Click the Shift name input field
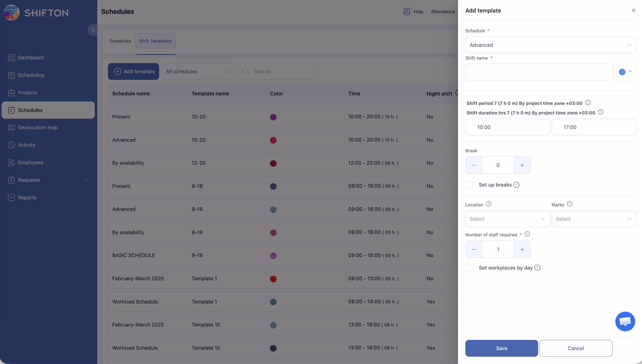 [539, 72]
